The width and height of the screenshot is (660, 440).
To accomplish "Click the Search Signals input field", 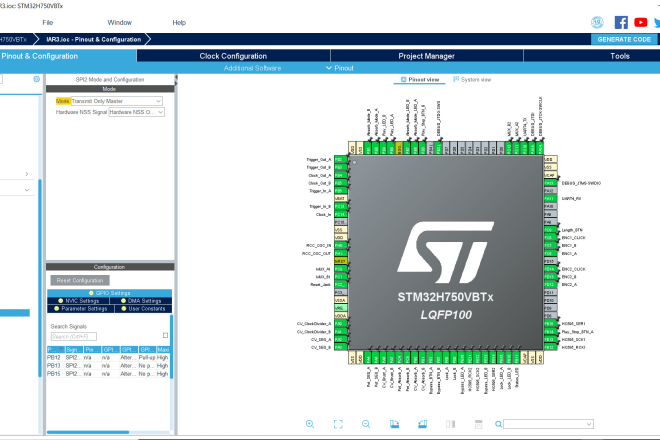I will [x=74, y=336].
